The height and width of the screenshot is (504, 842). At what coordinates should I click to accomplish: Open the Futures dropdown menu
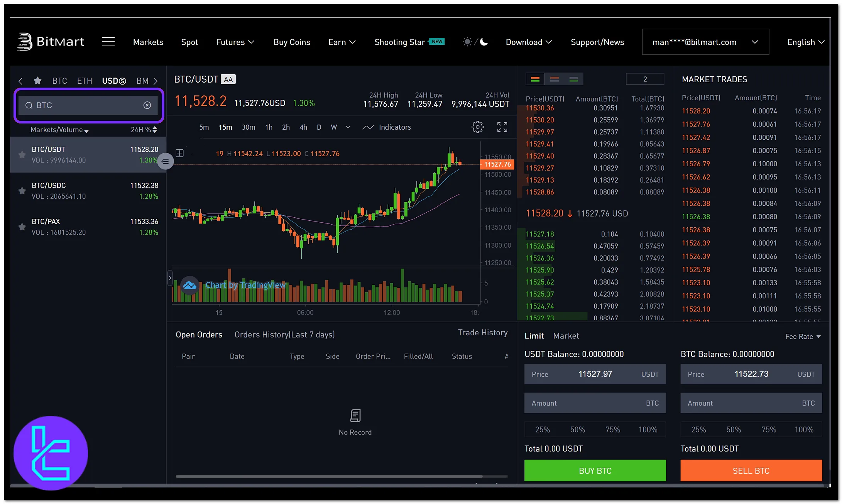pyautogui.click(x=235, y=42)
